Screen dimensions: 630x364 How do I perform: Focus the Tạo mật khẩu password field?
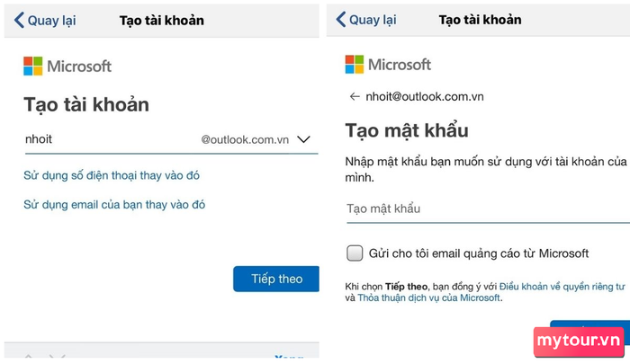coord(488,209)
